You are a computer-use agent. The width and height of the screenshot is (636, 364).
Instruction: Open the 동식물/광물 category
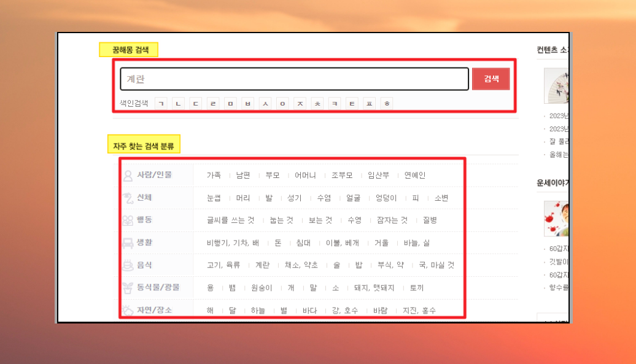pos(158,287)
